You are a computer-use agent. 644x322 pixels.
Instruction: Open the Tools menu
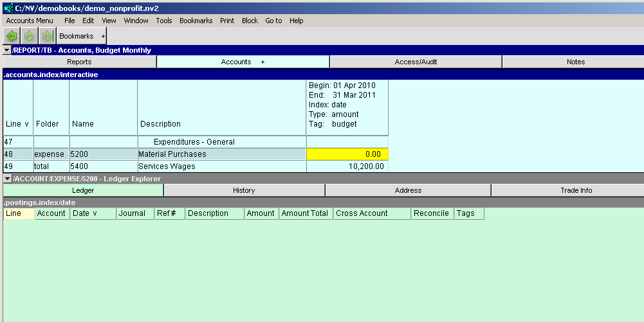[x=164, y=21]
